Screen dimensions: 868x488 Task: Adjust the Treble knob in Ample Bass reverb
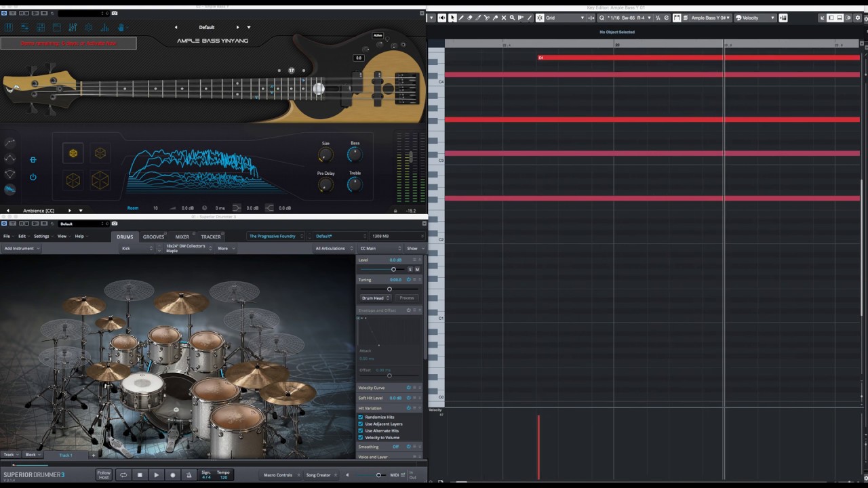pyautogui.click(x=355, y=185)
